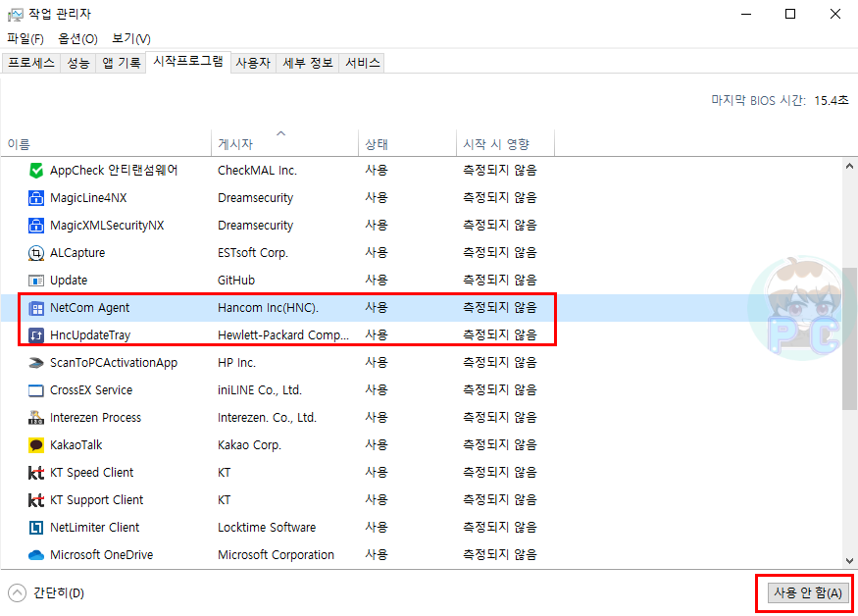
Task: Select the KT Speed Client entry name
Action: click(x=91, y=473)
